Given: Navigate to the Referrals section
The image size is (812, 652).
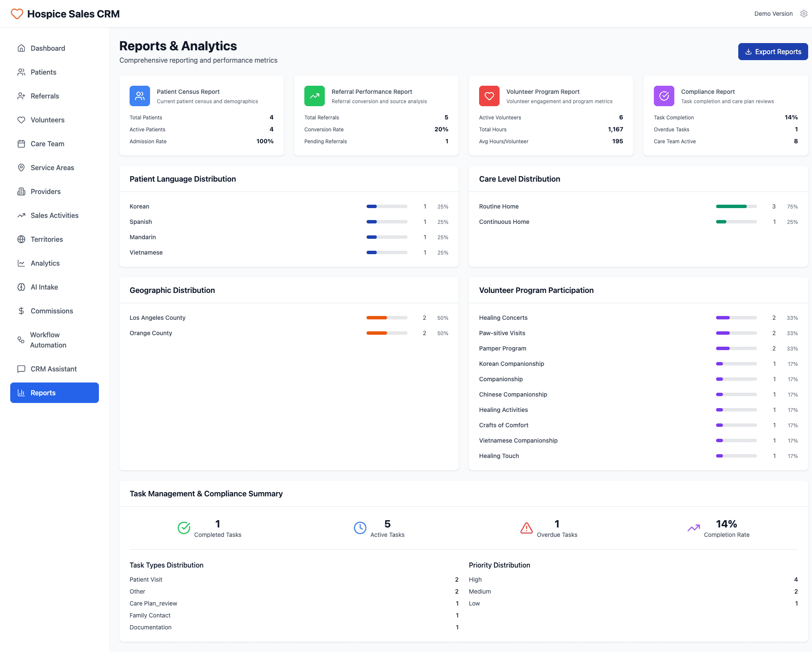Looking at the screenshot, I should click(x=44, y=96).
